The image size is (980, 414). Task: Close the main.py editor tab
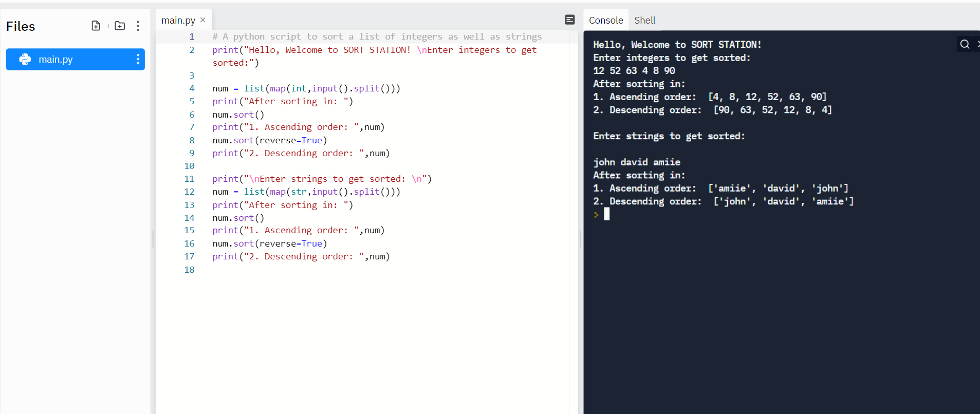click(x=203, y=20)
